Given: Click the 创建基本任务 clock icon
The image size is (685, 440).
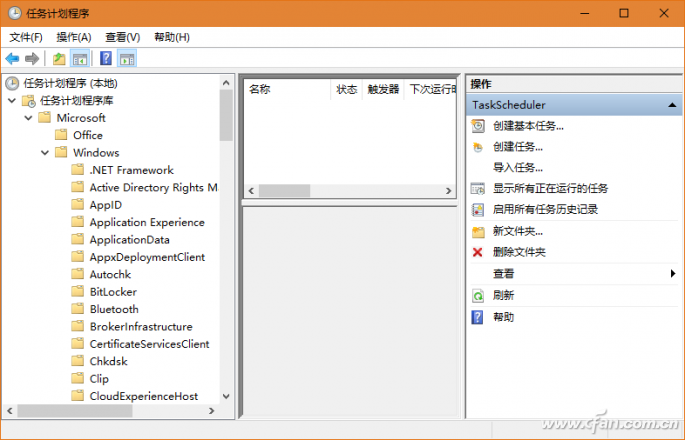Looking at the screenshot, I should point(478,126).
